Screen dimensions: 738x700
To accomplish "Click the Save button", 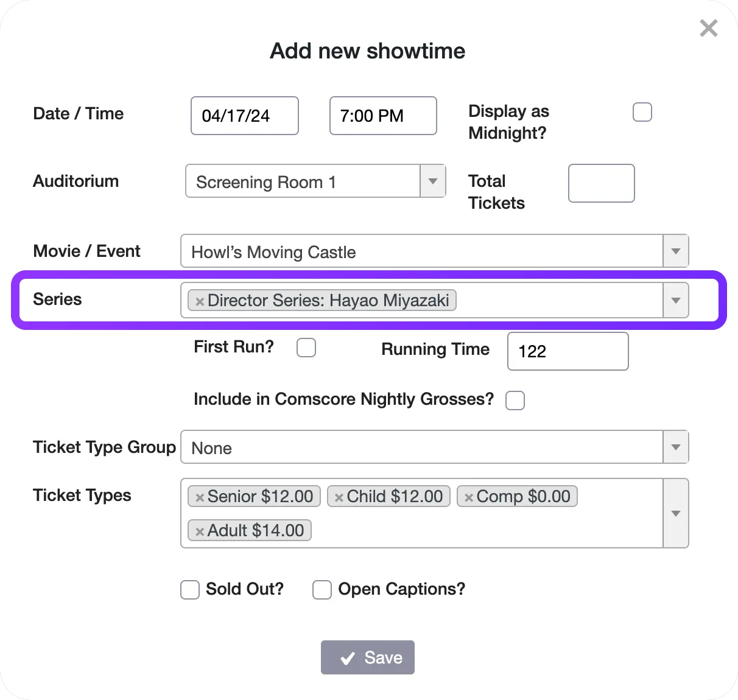I will tap(368, 657).
